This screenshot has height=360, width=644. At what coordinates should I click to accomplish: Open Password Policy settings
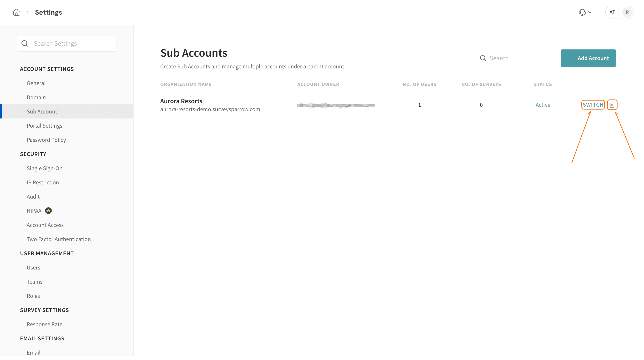point(46,140)
